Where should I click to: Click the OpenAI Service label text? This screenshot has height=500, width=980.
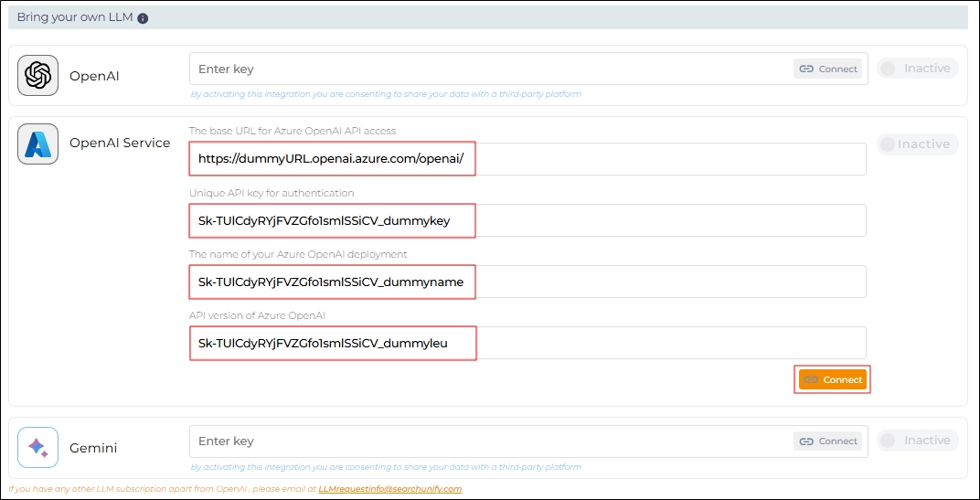(x=120, y=143)
